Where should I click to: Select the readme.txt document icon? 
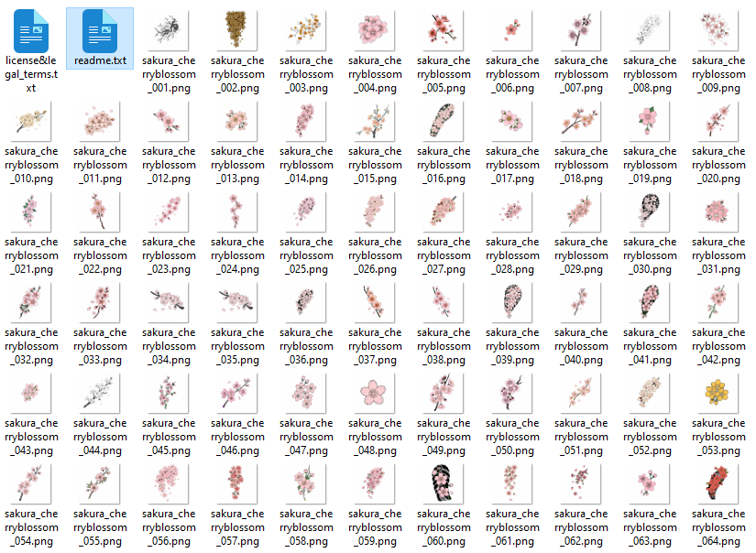(100, 31)
